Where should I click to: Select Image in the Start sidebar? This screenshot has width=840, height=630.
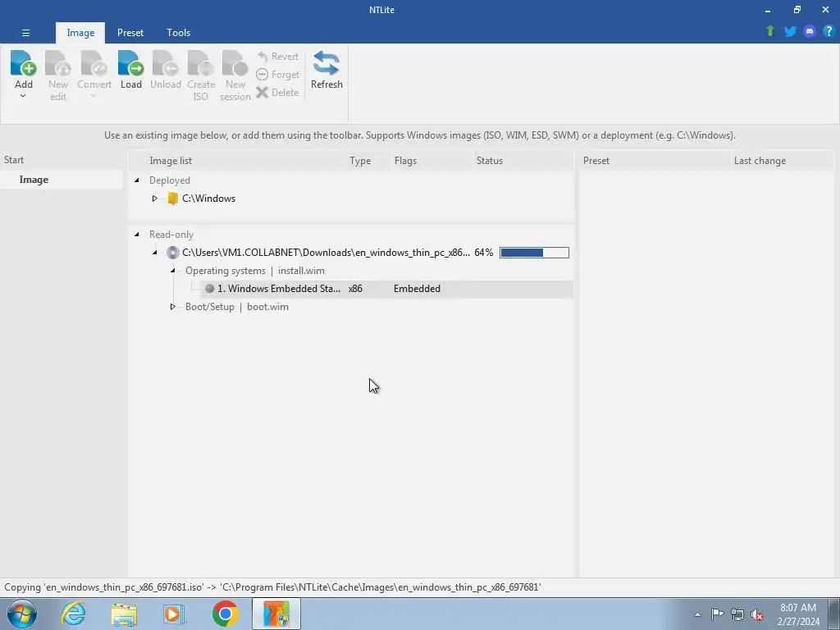pyautogui.click(x=62, y=180)
